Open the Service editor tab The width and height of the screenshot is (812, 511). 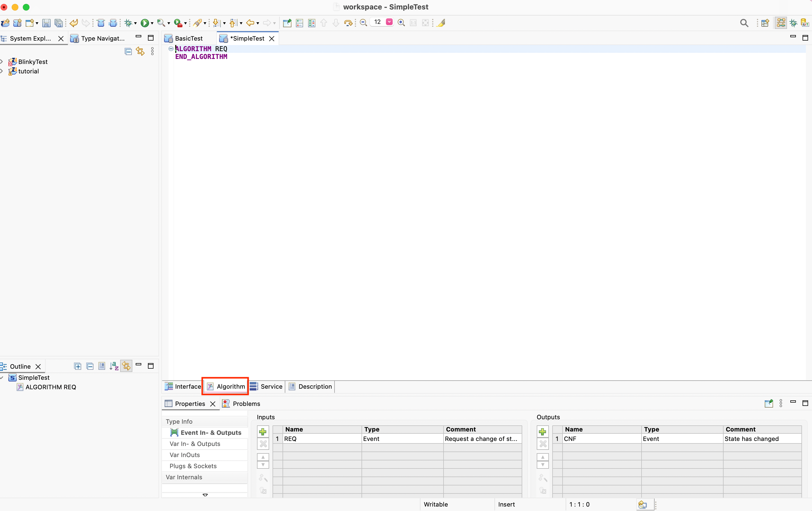[266, 387]
